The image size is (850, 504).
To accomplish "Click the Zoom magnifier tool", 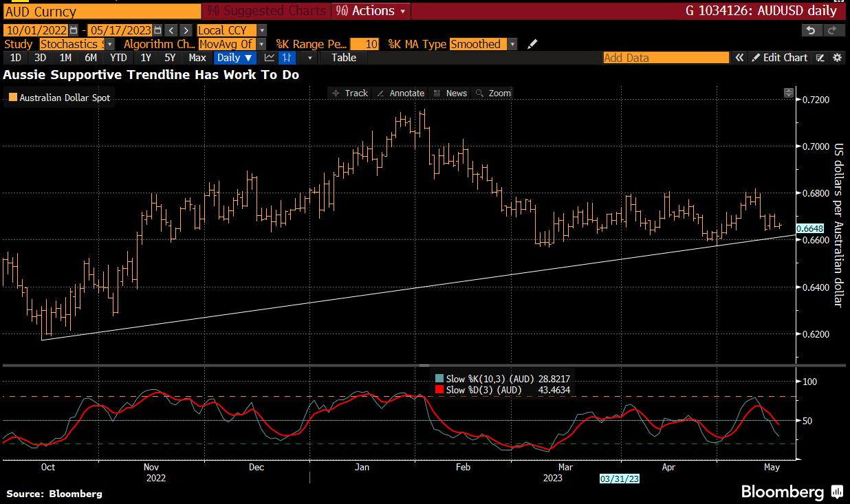I will tap(494, 93).
